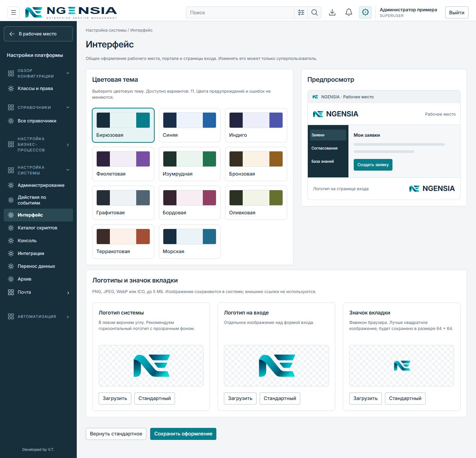The image size is (476, 458).
Task: Select the Индиго color theme
Action: (x=256, y=125)
